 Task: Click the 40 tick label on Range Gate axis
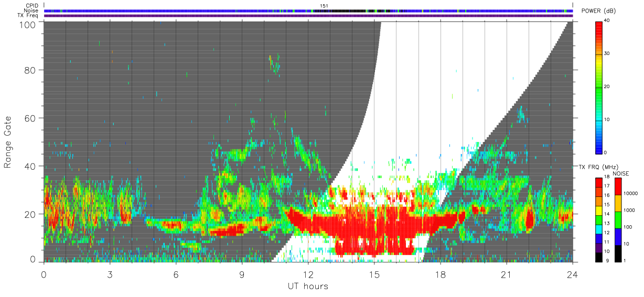point(30,166)
